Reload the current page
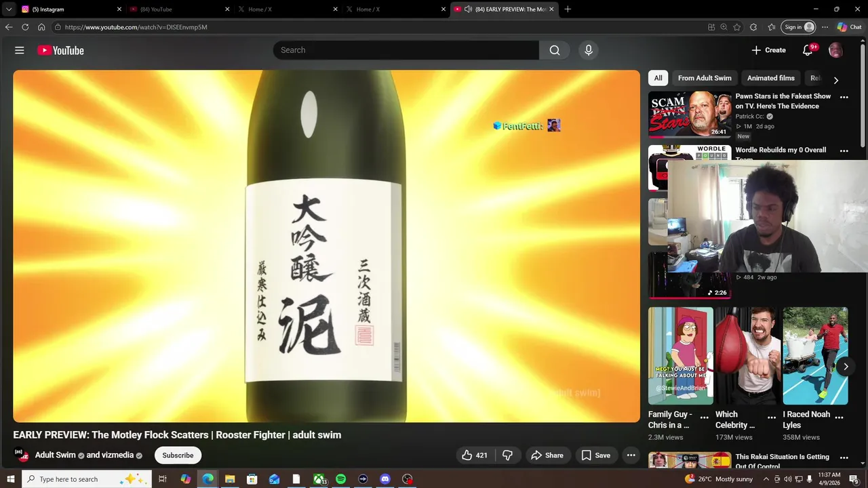 [x=25, y=27]
